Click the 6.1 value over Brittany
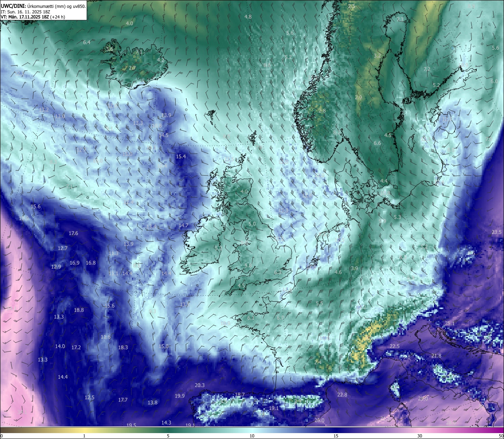The image size is (504, 439). click(251, 318)
